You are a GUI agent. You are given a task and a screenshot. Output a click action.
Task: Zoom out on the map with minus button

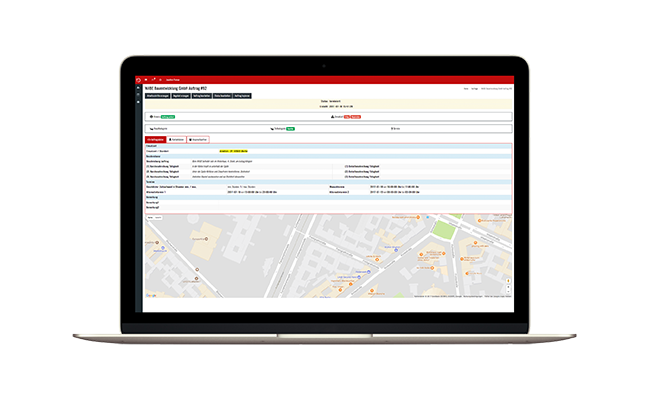[508, 291]
